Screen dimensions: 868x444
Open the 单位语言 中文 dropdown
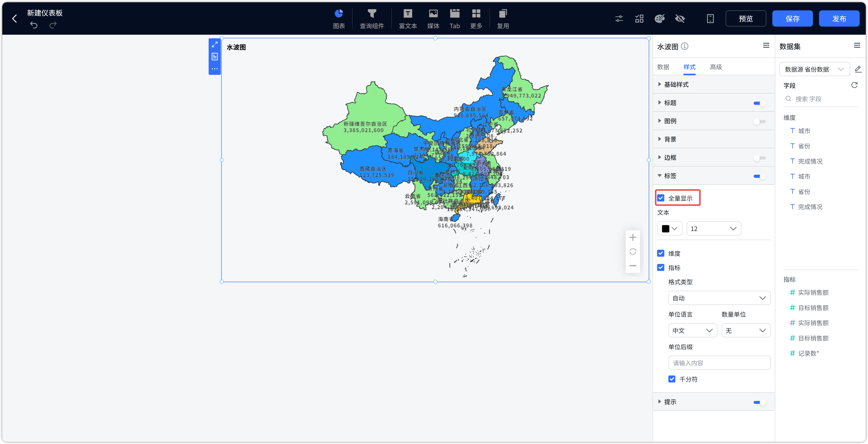click(x=693, y=330)
